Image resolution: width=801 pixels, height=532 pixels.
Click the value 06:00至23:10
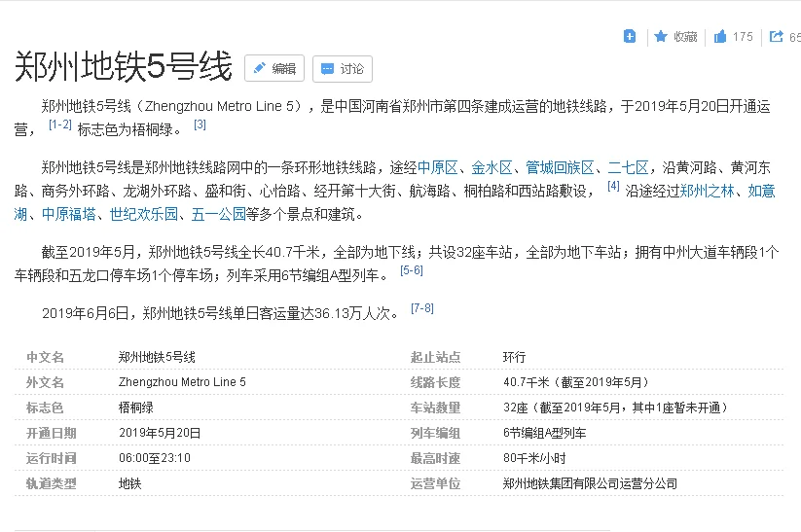coord(155,458)
